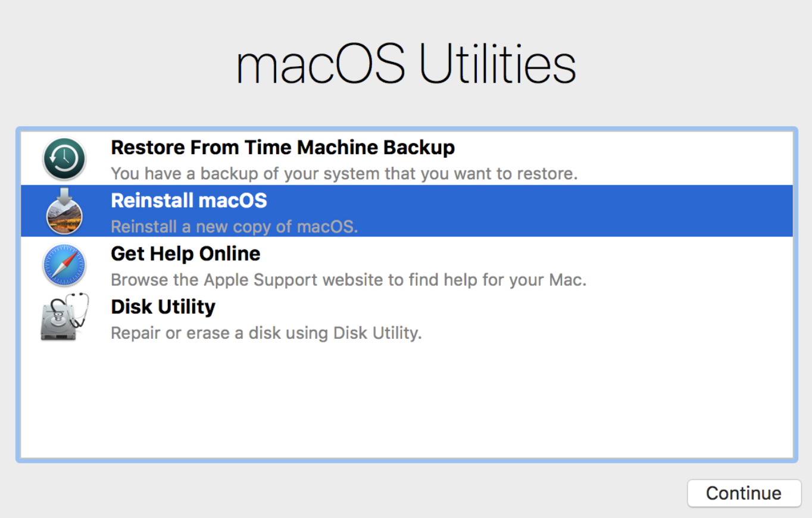Click blank right end of Time Machine row
The image size is (812, 518).
(x=685, y=158)
